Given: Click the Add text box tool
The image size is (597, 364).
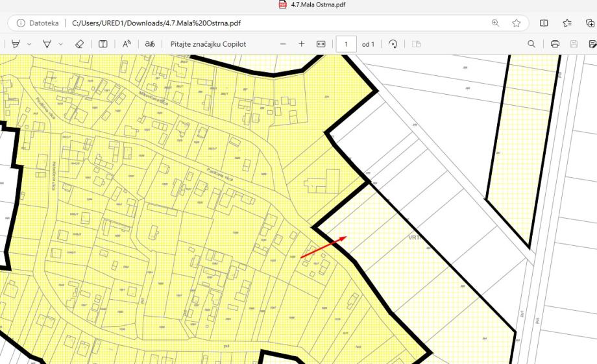Looking at the screenshot, I should (103, 44).
